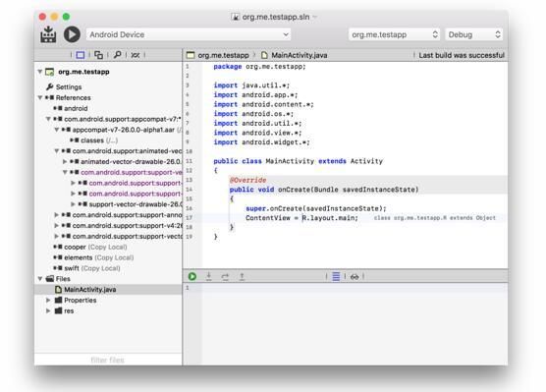
Task: Collapse appcompat-v7-26.0.0-alpha1.aar node
Action: (57, 130)
